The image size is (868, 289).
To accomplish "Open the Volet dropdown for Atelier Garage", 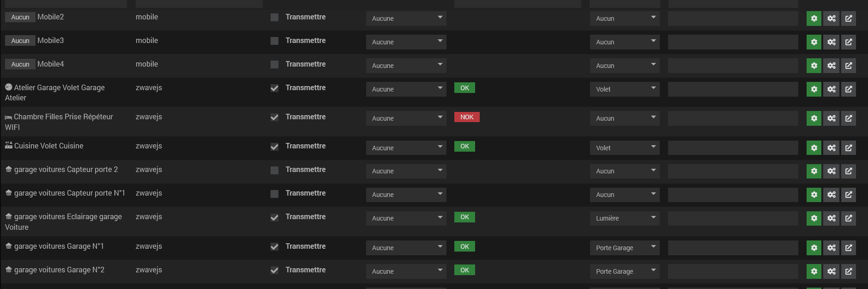I will point(624,89).
